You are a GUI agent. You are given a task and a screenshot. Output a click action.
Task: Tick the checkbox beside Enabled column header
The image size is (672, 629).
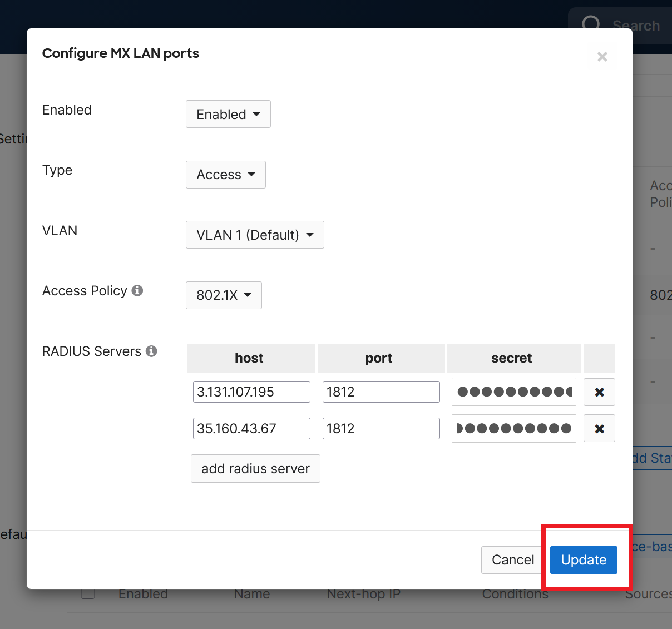(88, 594)
